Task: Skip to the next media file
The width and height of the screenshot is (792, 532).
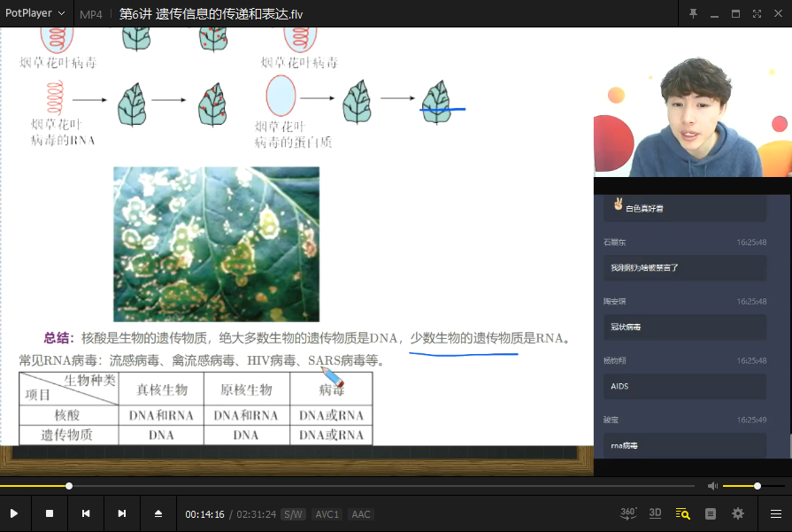Action: coord(122,513)
